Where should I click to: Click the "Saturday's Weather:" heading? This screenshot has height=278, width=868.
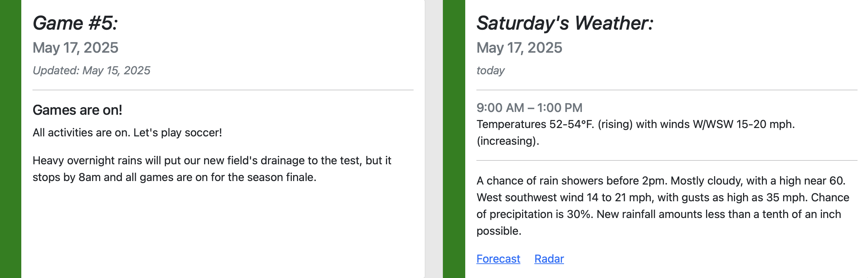click(x=565, y=23)
